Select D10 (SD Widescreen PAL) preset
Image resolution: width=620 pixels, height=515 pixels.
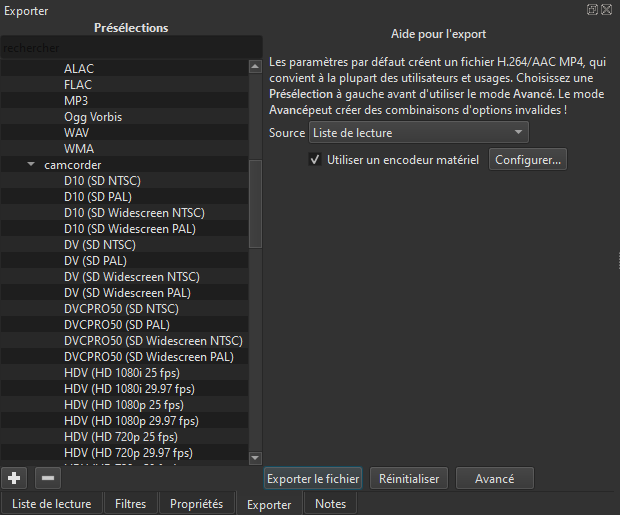tap(125, 229)
